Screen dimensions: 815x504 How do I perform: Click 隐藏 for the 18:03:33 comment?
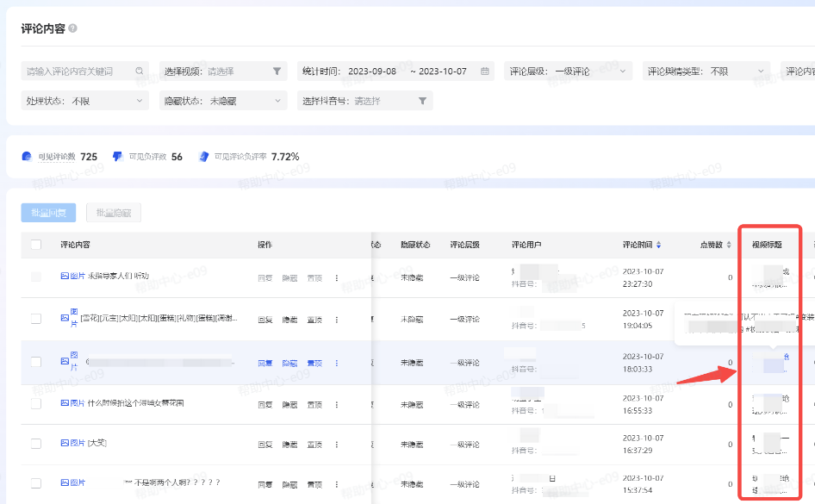coord(289,364)
